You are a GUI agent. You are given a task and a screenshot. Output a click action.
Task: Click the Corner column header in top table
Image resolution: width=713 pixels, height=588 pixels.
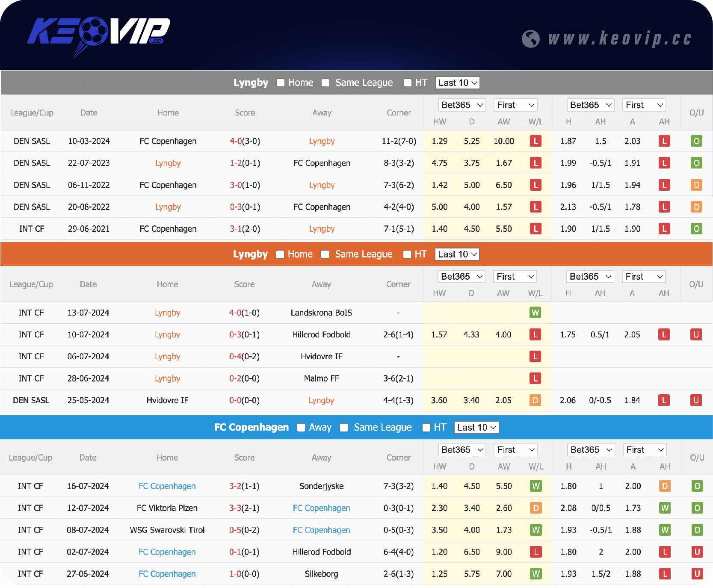[x=399, y=113]
